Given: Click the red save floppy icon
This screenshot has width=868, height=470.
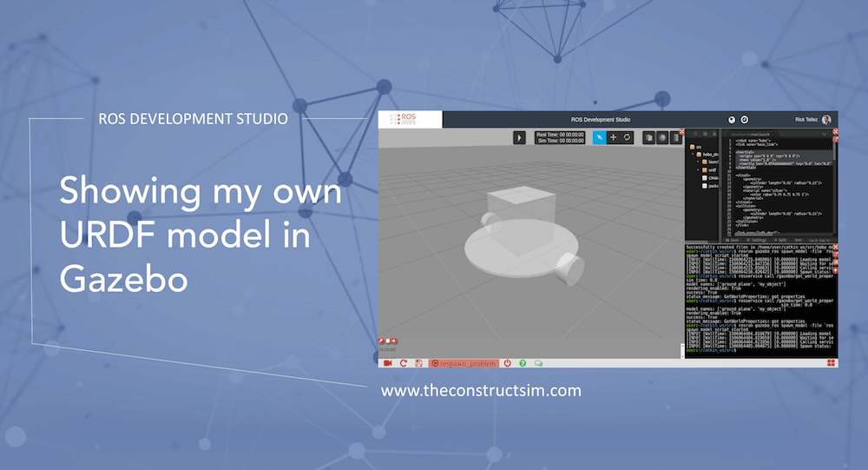Looking at the screenshot, I should coord(418,362).
